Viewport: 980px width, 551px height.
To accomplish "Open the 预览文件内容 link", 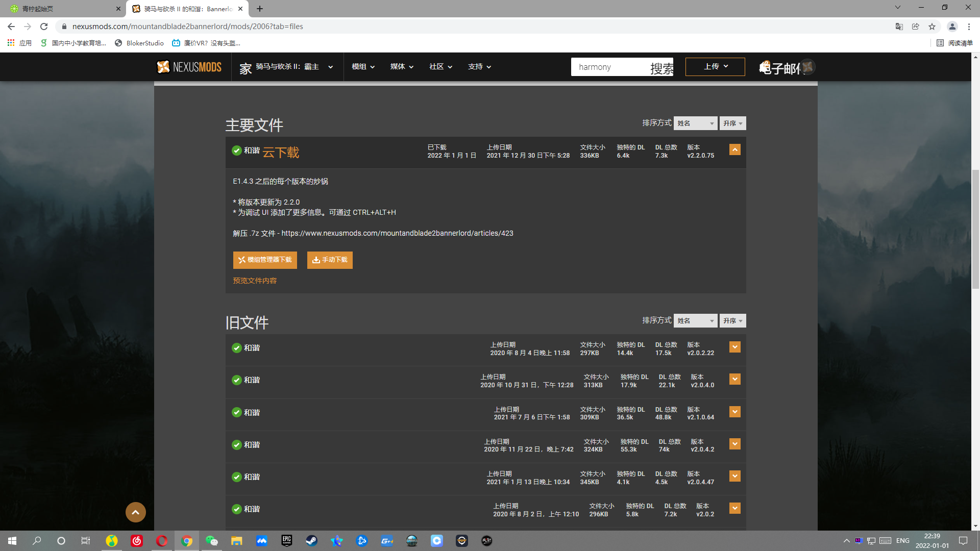I will [x=255, y=281].
